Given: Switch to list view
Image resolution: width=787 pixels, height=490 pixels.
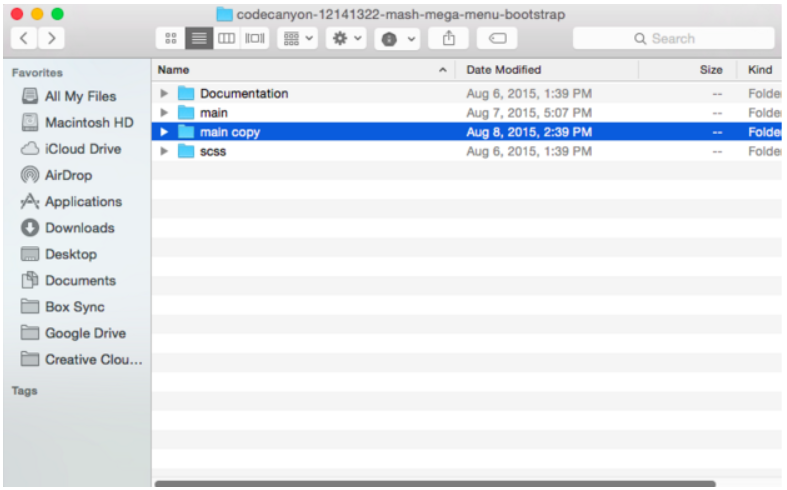Looking at the screenshot, I should click(x=199, y=38).
